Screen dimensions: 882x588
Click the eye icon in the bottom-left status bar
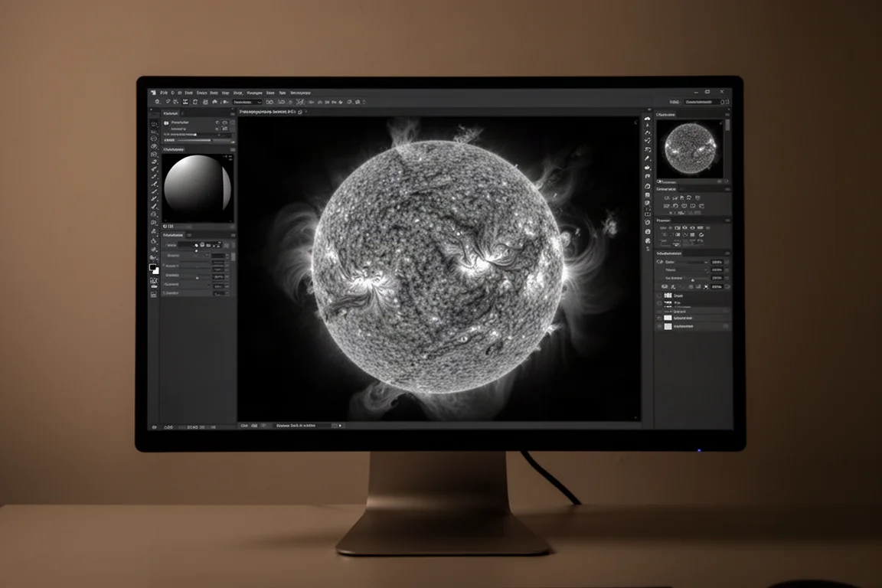coord(154,428)
